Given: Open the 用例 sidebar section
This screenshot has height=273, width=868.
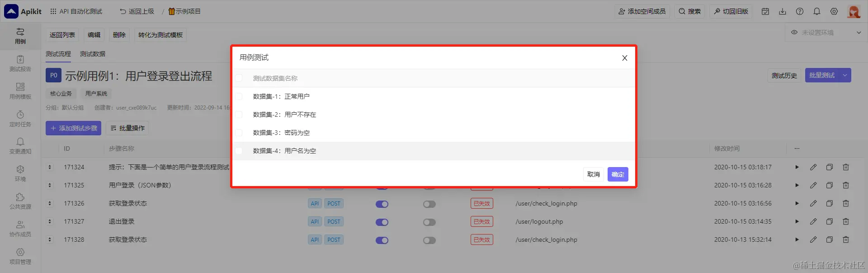Looking at the screenshot, I should pyautogui.click(x=20, y=36).
